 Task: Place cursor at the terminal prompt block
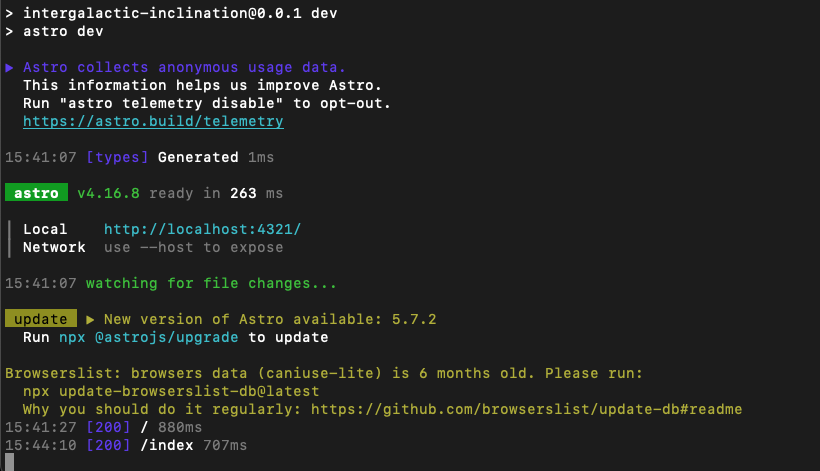(10, 461)
